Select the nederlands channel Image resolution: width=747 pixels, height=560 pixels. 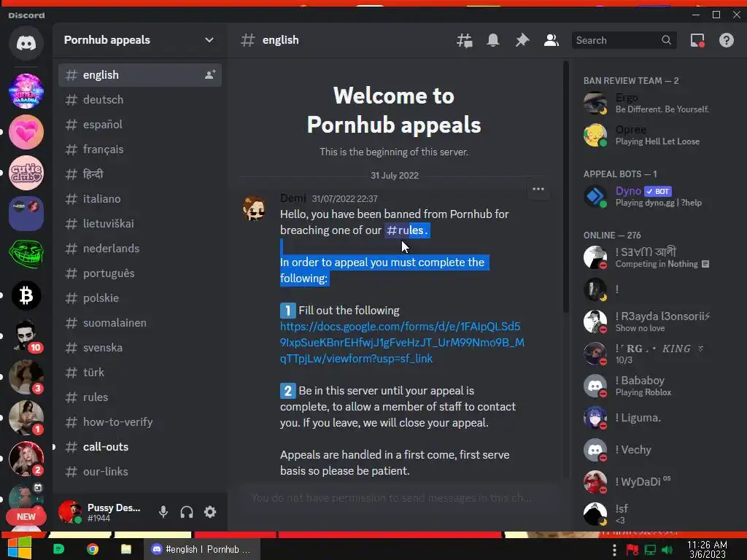pyautogui.click(x=139, y=248)
